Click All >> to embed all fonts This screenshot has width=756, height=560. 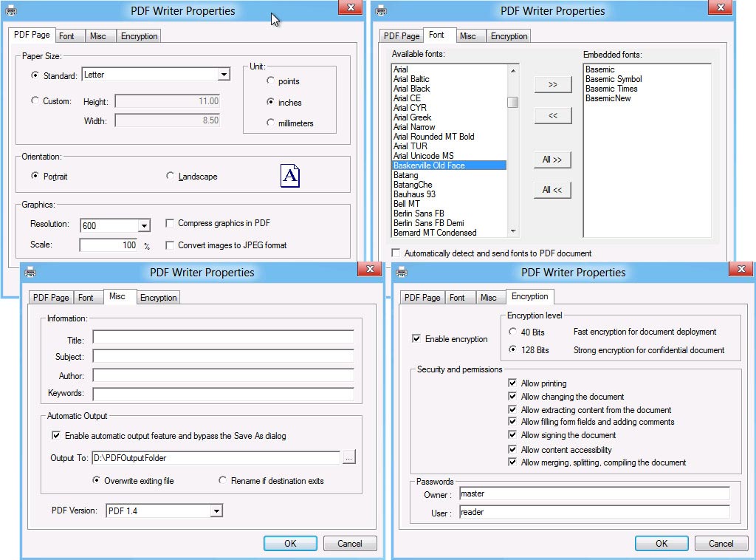click(x=552, y=159)
